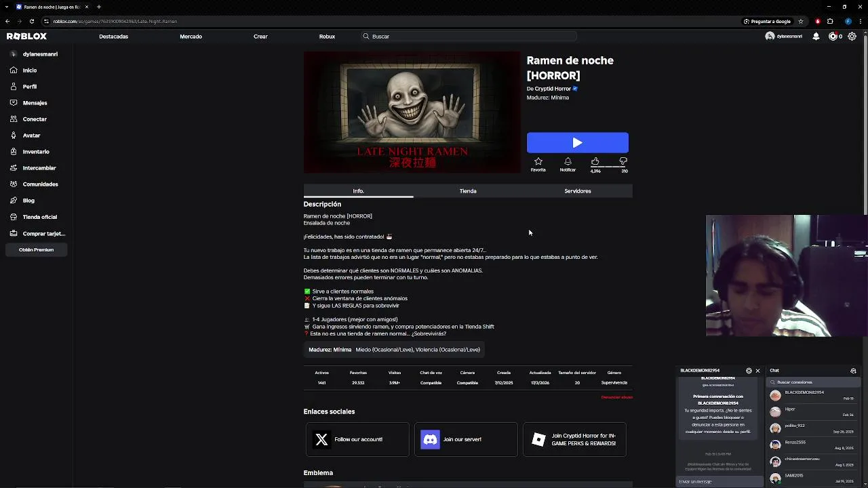
Task: Switch to the Tienda tab
Action: coord(468,191)
